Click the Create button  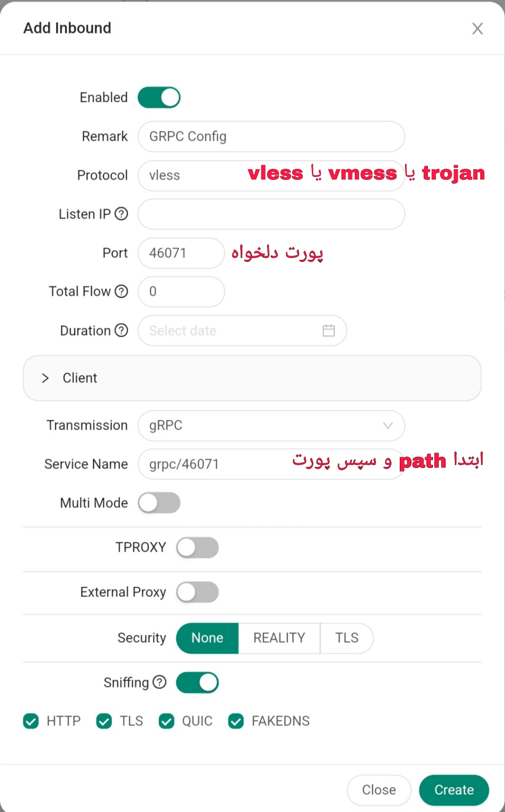click(x=454, y=790)
